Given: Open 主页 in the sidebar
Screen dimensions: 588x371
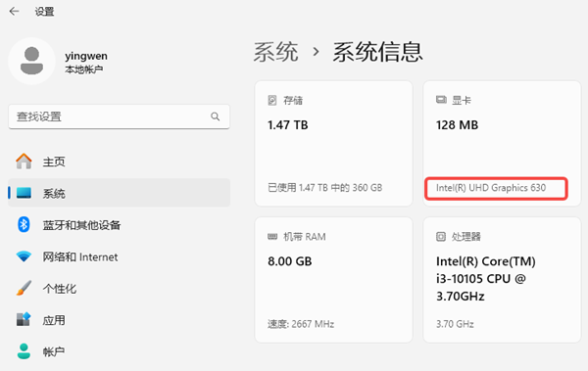Looking at the screenshot, I should 119,162.
